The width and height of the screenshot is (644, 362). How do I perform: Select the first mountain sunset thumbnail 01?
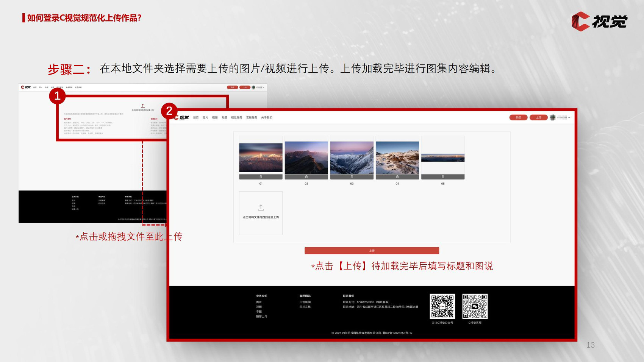(261, 158)
